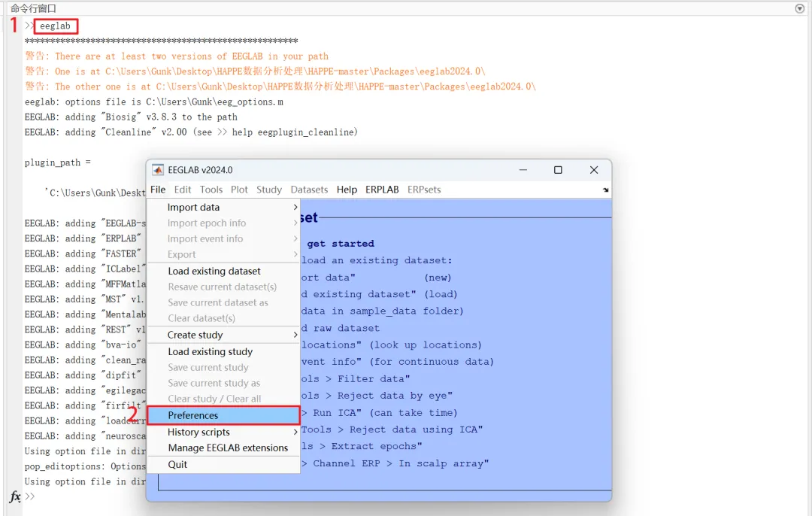Click 'Run ICA" (can take time)' text
This screenshot has width=812, height=516.
pyautogui.click(x=385, y=413)
